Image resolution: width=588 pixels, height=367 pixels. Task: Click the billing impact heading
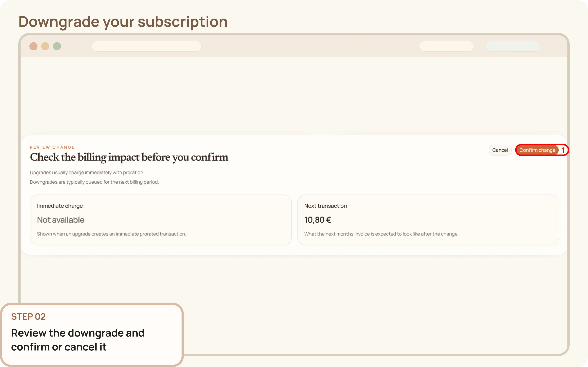tap(129, 157)
